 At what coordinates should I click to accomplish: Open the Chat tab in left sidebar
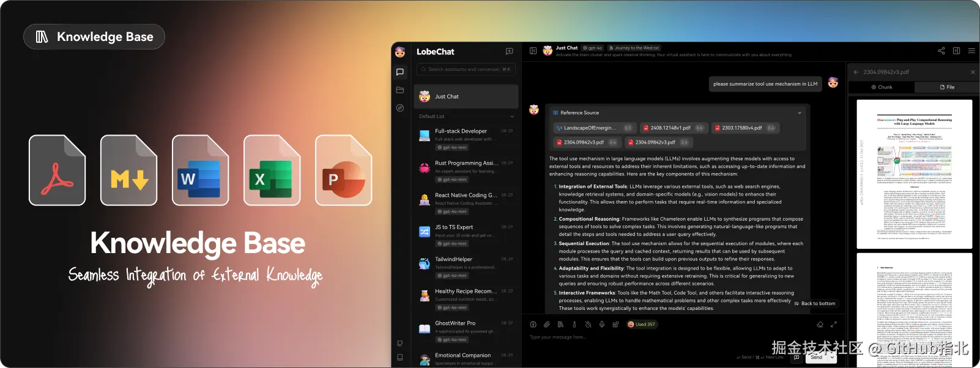click(400, 72)
